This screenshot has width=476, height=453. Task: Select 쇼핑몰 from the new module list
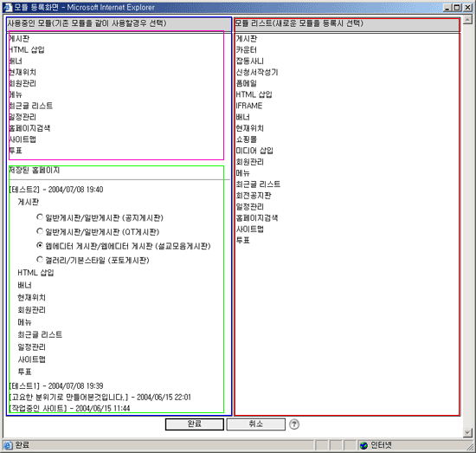247,139
